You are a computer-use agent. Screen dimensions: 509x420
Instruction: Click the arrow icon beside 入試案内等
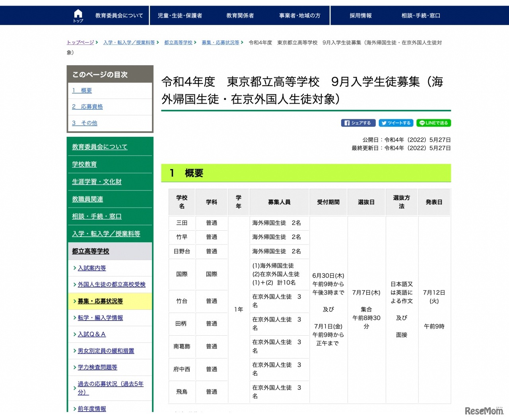coord(74,268)
